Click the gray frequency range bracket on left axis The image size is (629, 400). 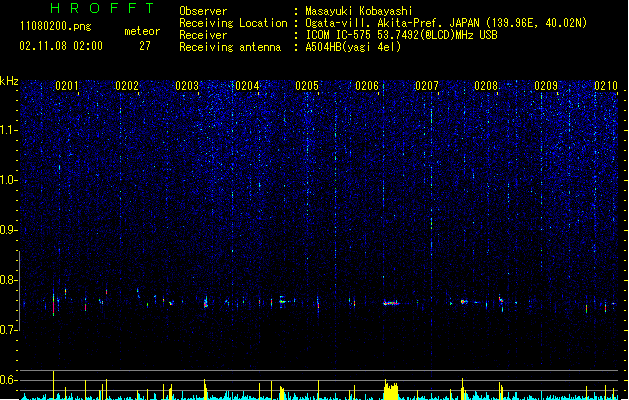click(x=20, y=290)
